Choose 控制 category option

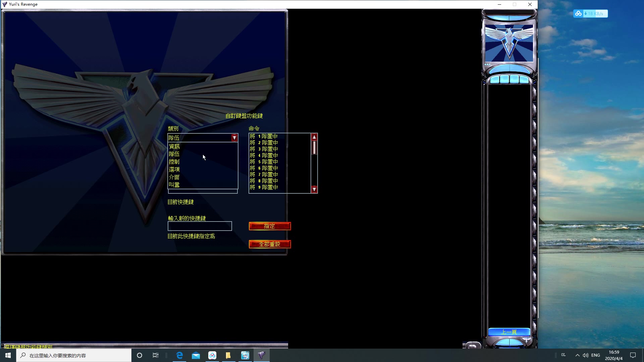(203, 162)
